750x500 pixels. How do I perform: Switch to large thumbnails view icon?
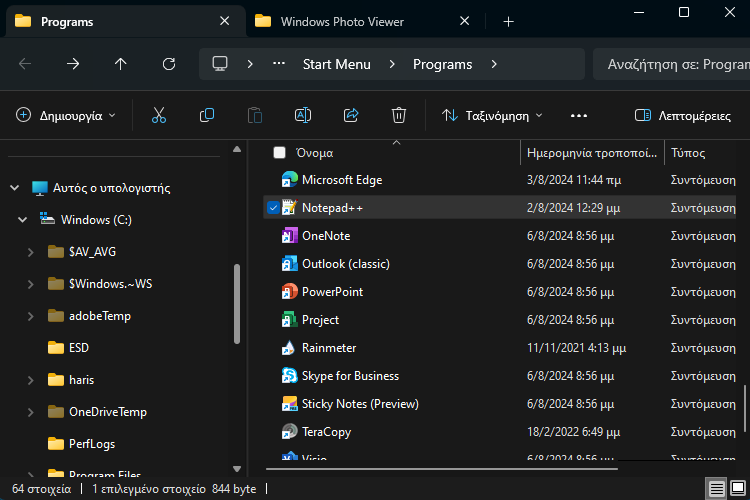[738, 489]
